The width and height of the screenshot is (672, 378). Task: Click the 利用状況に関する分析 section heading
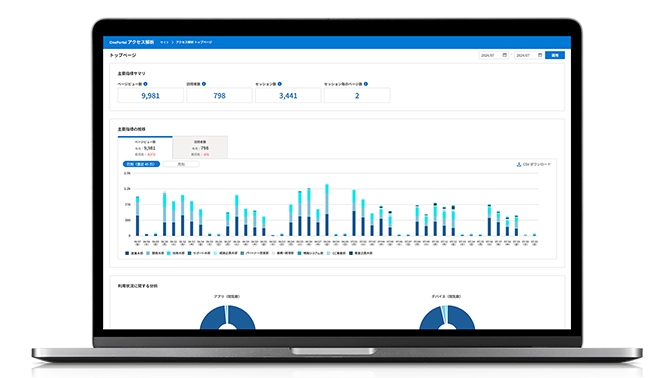pyautogui.click(x=138, y=286)
